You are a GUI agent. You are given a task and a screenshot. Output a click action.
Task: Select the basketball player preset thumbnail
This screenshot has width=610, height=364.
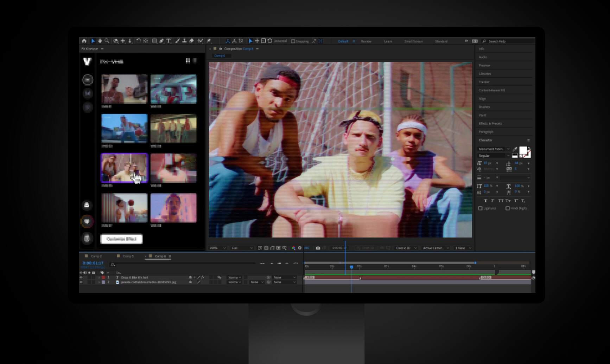125,128
